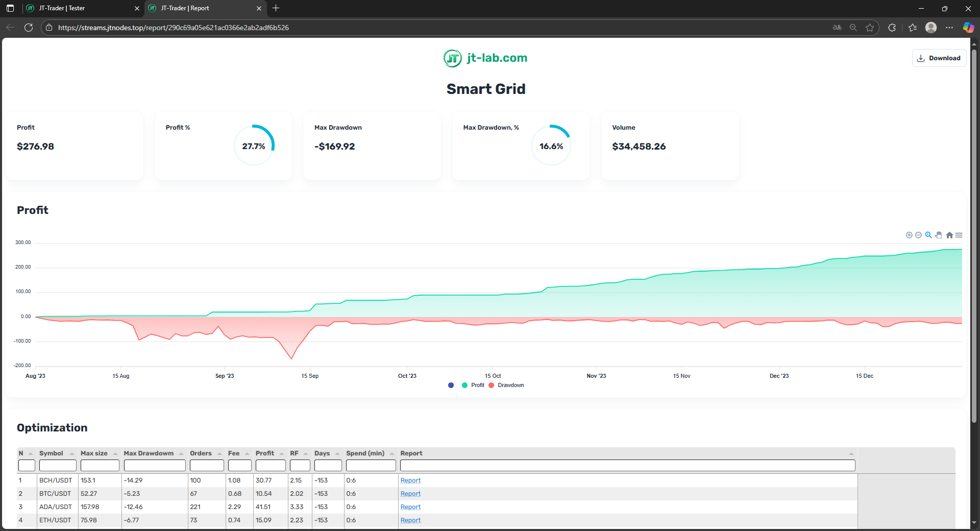Open the chart hamburger export menu
The width and height of the screenshot is (980, 531).
[959, 235]
